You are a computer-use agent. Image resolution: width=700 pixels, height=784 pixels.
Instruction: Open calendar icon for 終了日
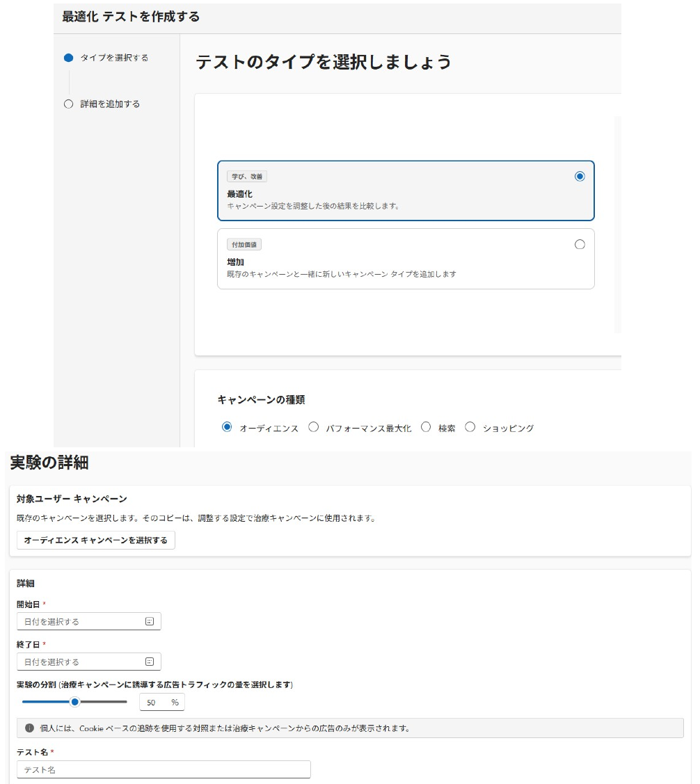(150, 662)
